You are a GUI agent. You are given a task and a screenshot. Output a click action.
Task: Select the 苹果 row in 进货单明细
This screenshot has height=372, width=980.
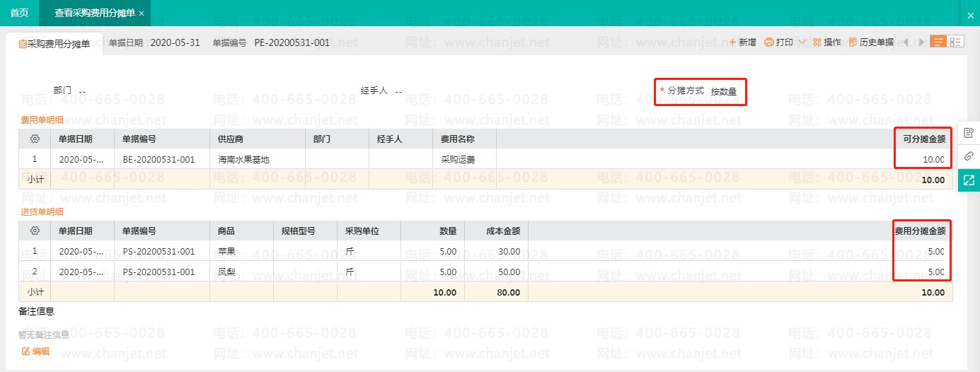coord(226,251)
